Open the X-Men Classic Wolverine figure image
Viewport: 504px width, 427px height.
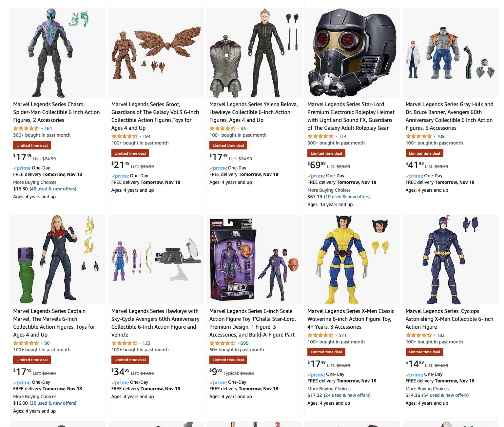click(352, 260)
